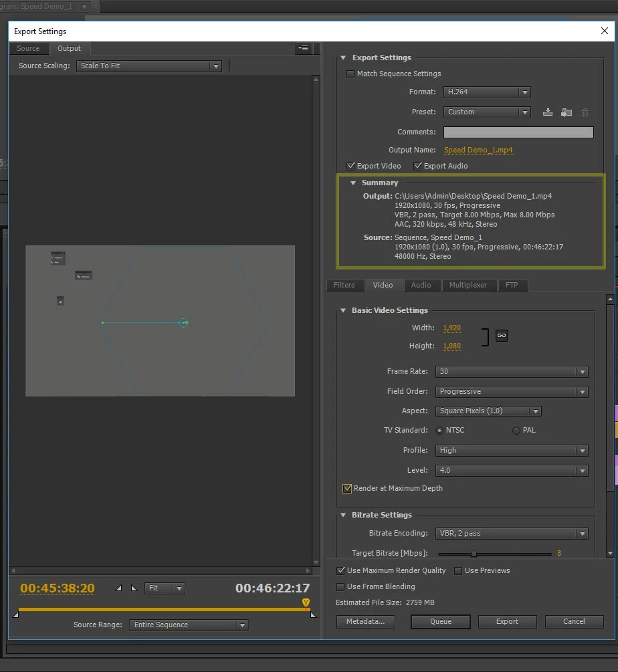Screen dimensions: 618x672
Task: Open the Aspect Square Pixels dropdown
Action: click(488, 411)
